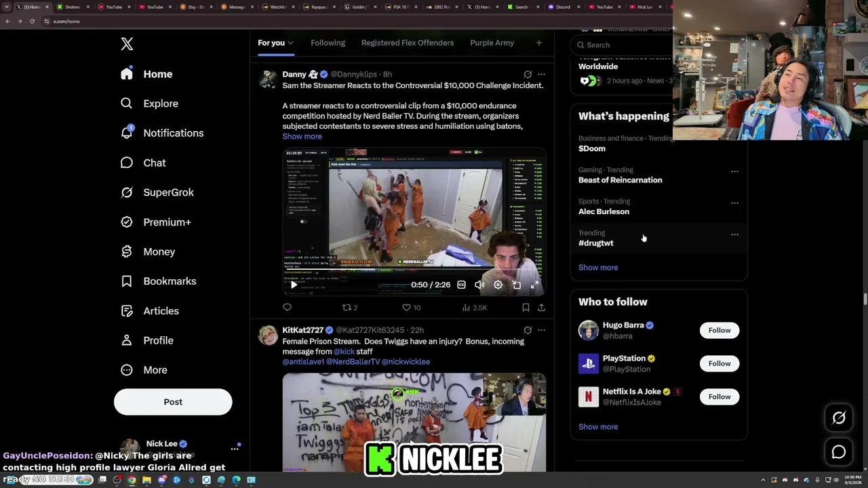Open the sidebar More menu
Viewport: 868px width, 488px height.
pyautogui.click(x=144, y=370)
